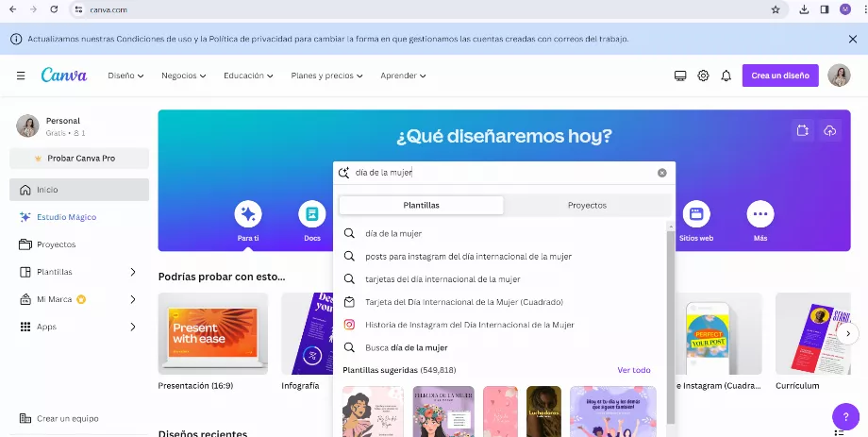
Task: Open the notifications bell
Action: [x=726, y=76]
